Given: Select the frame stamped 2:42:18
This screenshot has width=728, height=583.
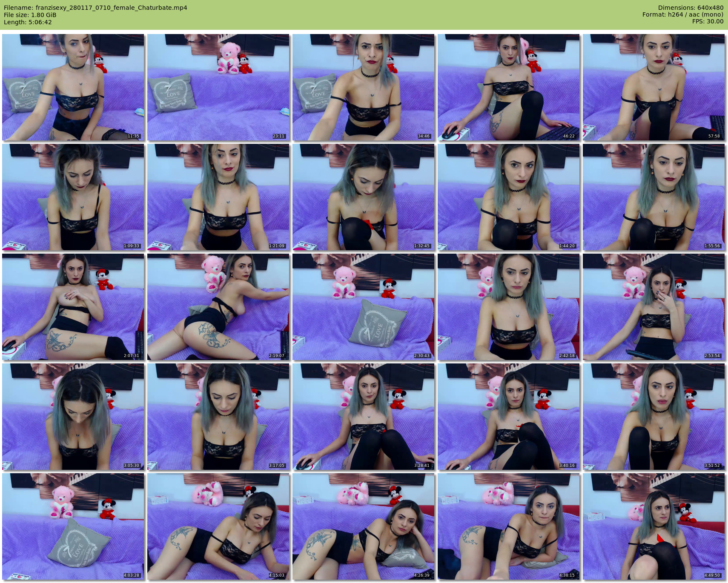Looking at the screenshot, I should 509,307.
